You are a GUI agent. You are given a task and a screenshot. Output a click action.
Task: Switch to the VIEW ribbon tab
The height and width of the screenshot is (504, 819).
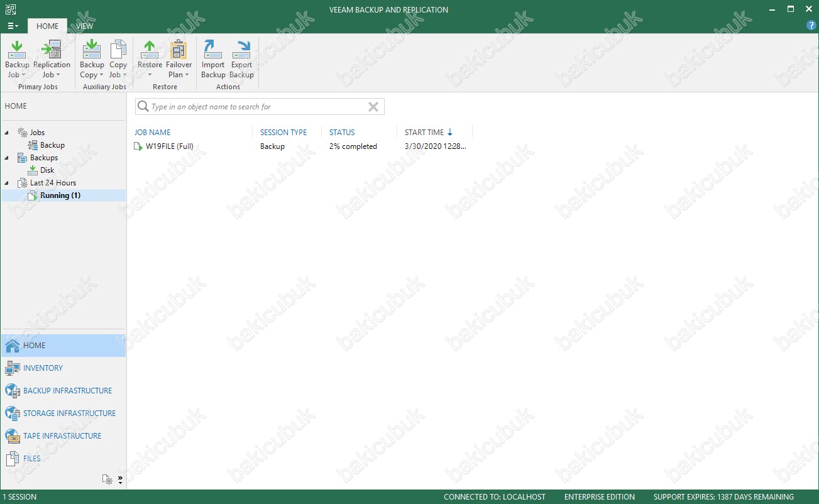[x=85, y=26]
